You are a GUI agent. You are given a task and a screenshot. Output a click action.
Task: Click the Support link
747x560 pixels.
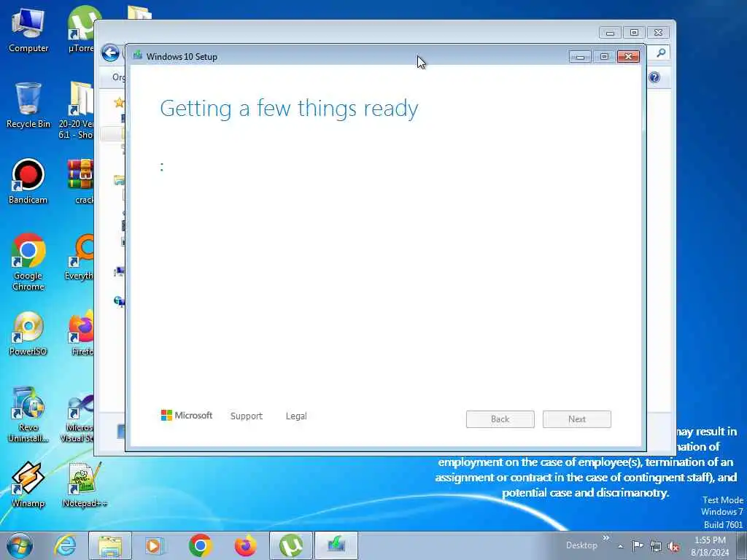point(247,416)
